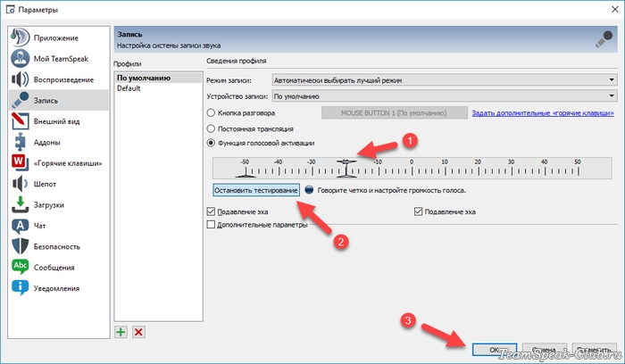Image resolution: width=625 pixels, height=364 pixels.
Task: Click the Messages Abc icon
Action: 20,267
